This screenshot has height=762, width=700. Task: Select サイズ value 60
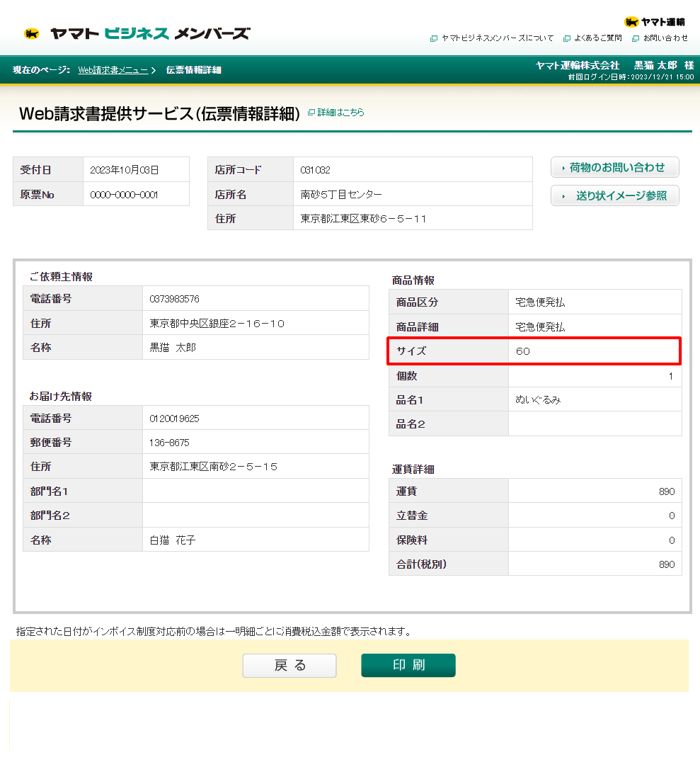tap(522, 351)
